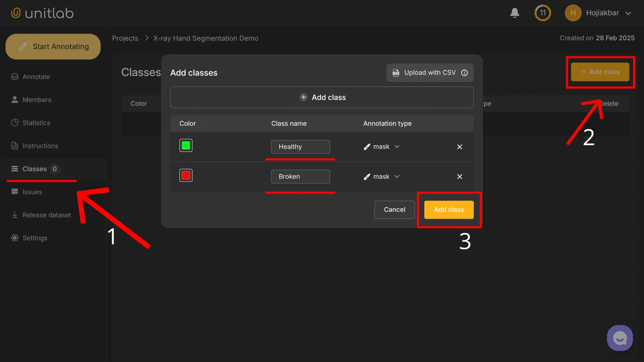Select the Release dataset option
This screenshot has height=362, width=644.
[47, 215]
